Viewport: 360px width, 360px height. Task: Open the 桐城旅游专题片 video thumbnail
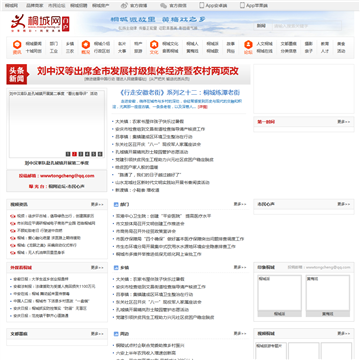point(270,351)
